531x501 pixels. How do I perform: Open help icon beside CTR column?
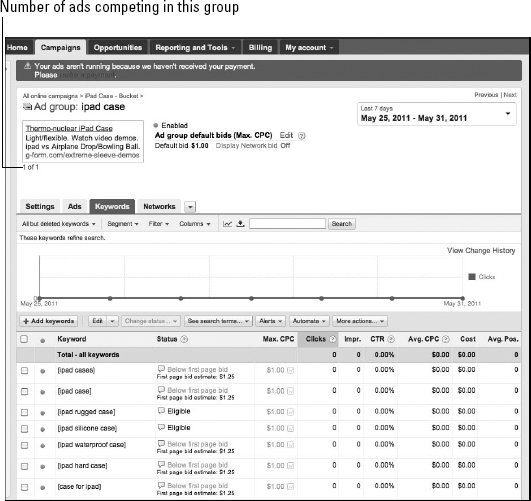(x=391, y=339)
